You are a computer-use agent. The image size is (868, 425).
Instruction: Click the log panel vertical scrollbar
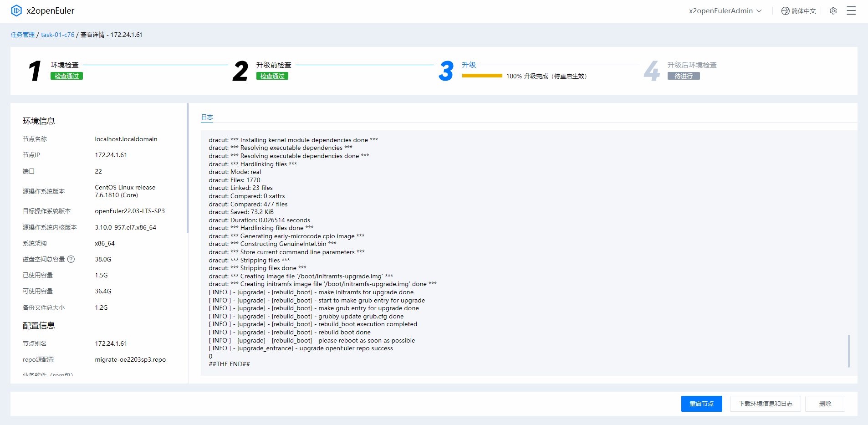848,351
